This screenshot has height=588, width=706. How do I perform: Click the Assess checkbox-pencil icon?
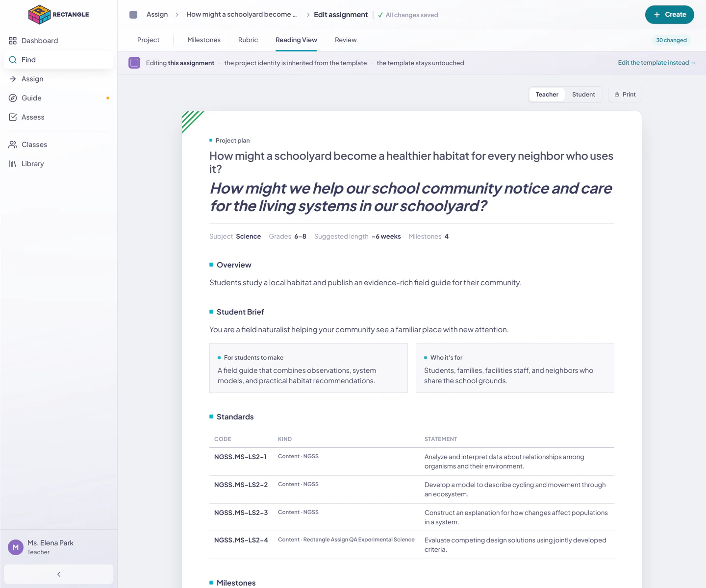click(x=13, y=117)
